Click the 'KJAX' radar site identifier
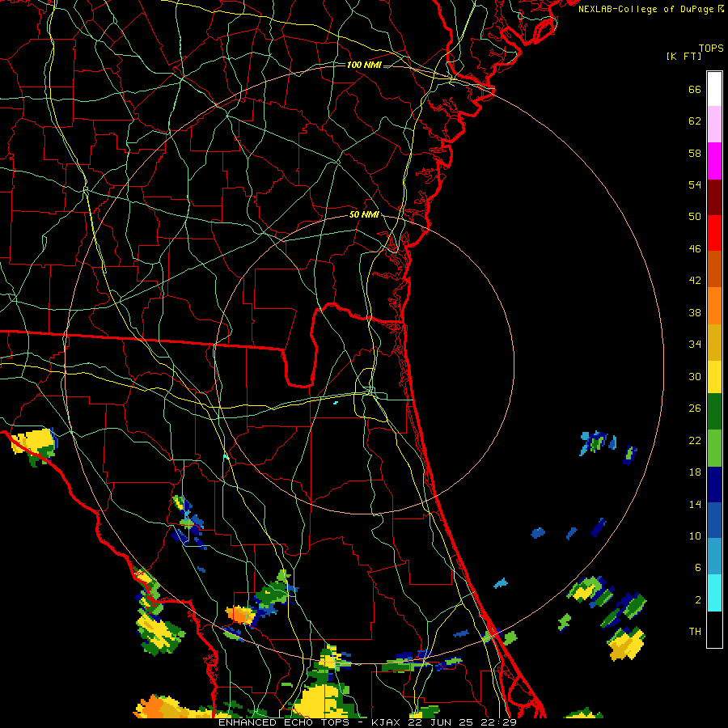The height and width of the screenshot is (728, 728). 387,722
